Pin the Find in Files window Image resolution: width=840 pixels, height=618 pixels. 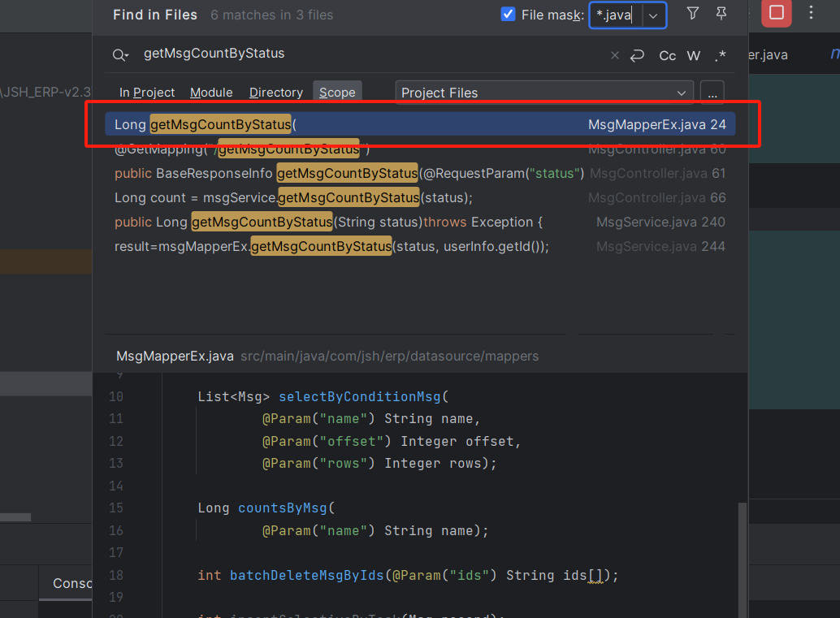pyautogui.click(x=721, y=13)
